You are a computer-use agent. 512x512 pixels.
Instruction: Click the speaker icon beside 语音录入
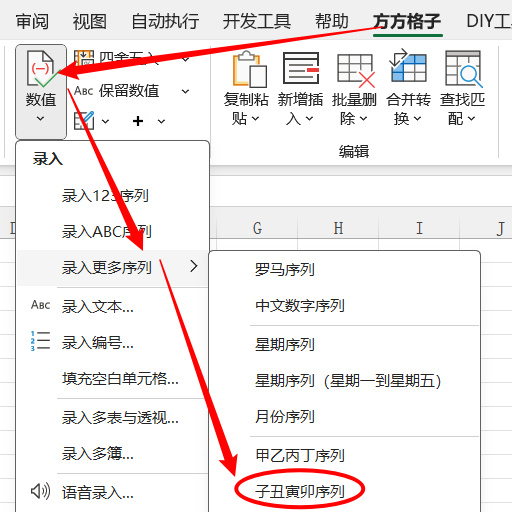click(x=40, y=491)
